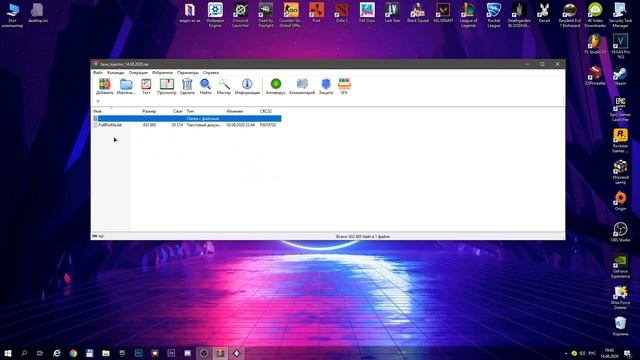Sort by the Размер (Size) column header
Screen dimensions: 640x360
click(x=149, y=111)
